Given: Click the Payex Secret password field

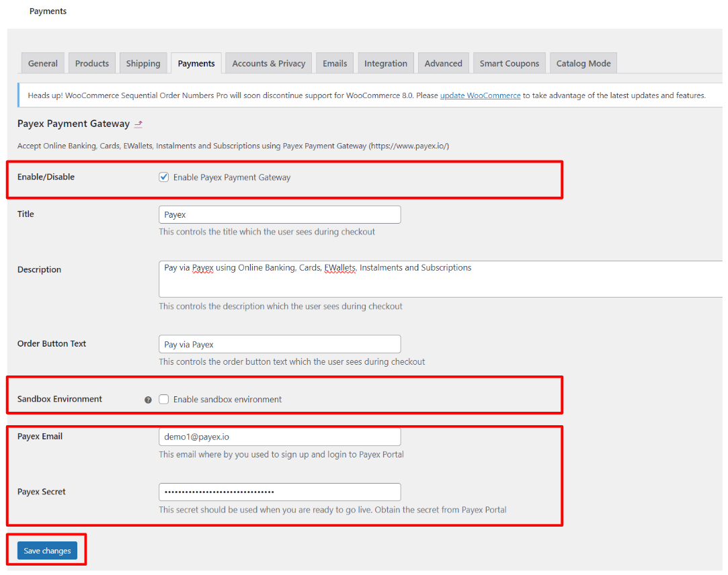Looking at the screenshot, I should pos(280,492).
